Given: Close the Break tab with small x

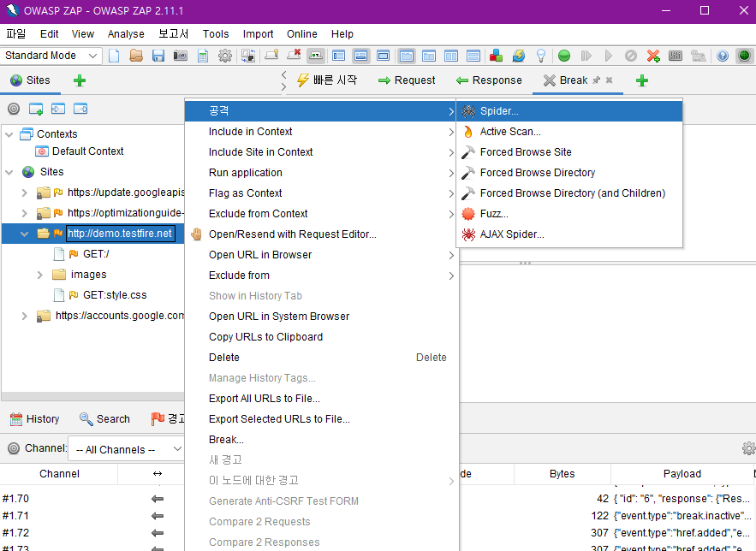Looking at the screenshot, I should click(x=609, y=80).
